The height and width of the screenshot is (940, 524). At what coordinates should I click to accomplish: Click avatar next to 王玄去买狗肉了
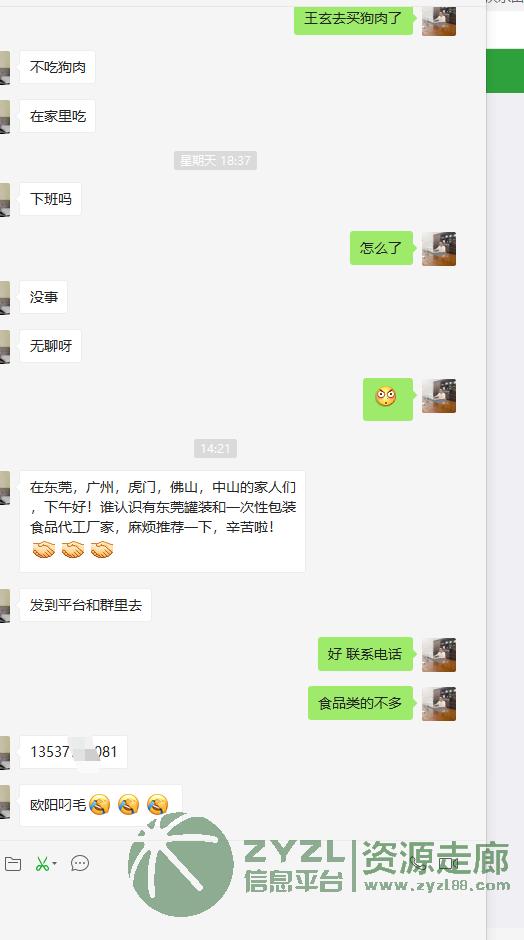point(439,20)
